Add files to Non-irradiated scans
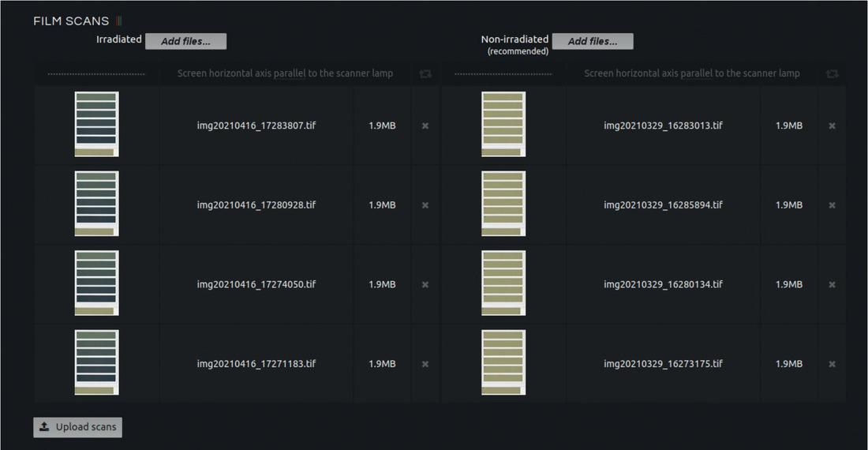This screenshot has width=868, height=450. coord(593,41)
